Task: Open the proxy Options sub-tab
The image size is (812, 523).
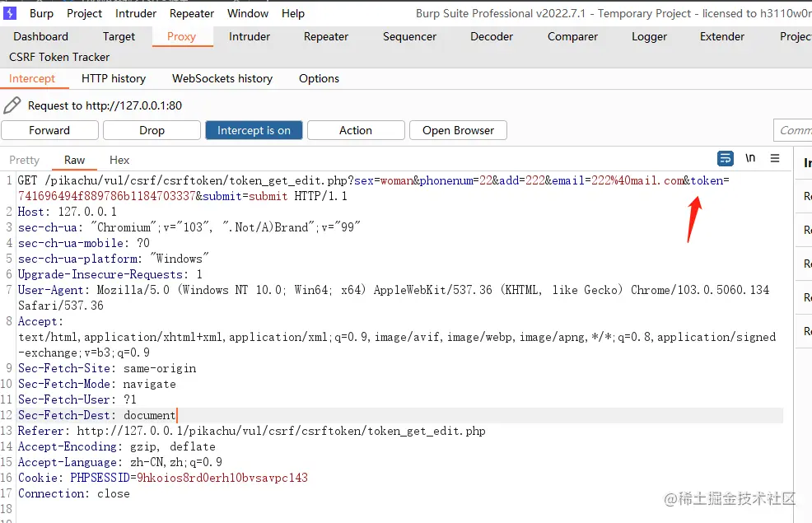Action: pos(319,79)
